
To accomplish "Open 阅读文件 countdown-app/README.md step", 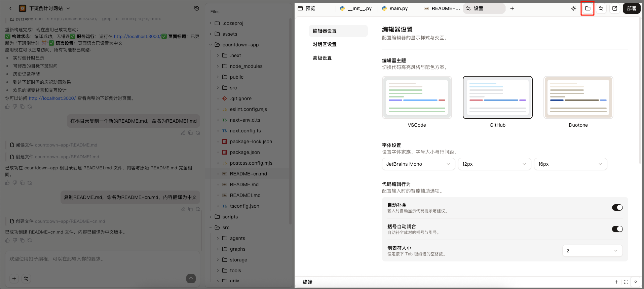I will [54, 145].
